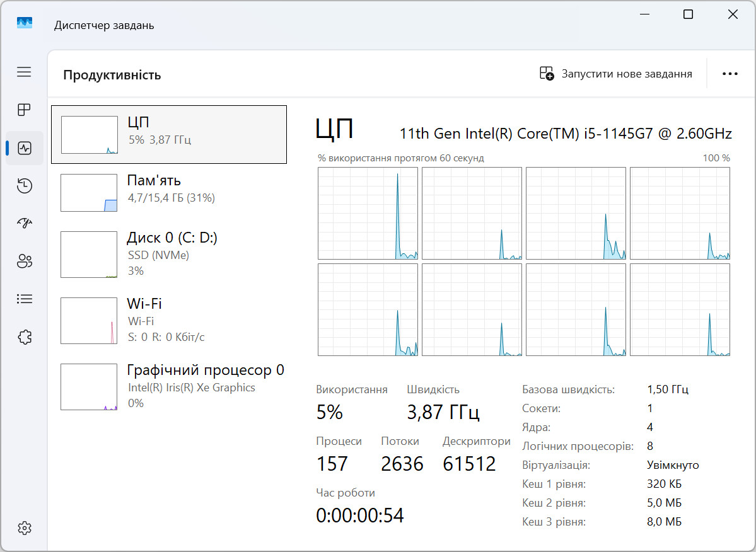Open the hamburger navigation menu
The width and height of the screenshot is (756, 552).
(x=24, y=72)
